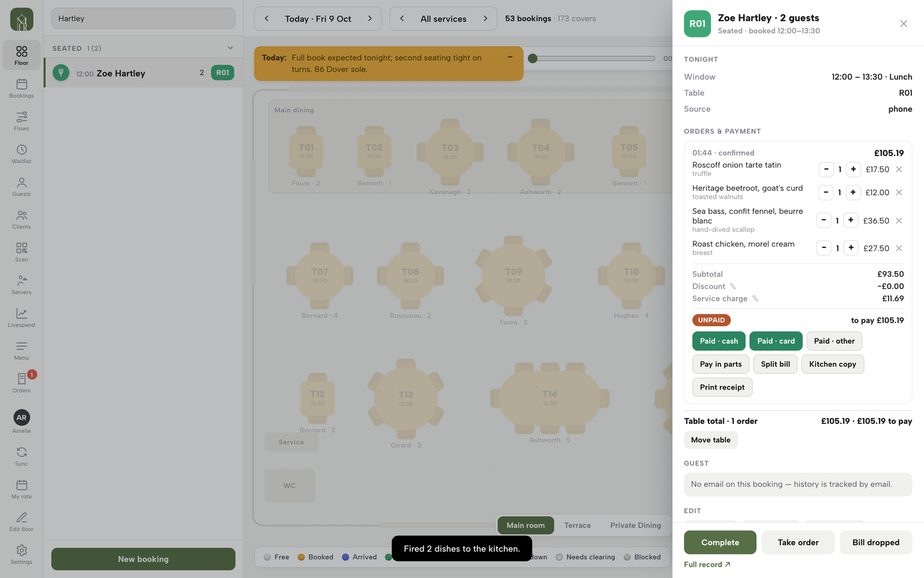Image resolution: width=924 pixels, height=578 pixels.
Task: Click the Sync sidebar icon
Action: [x=21, y=456]
